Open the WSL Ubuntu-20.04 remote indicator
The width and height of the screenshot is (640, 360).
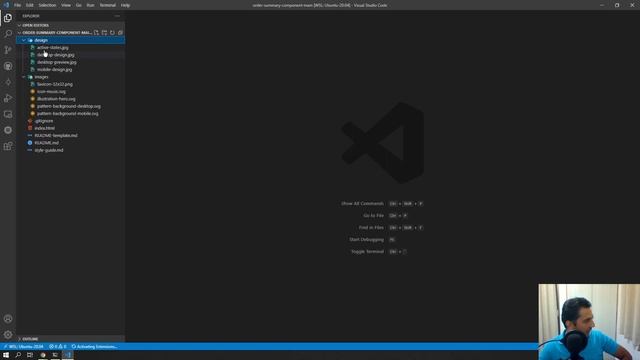click(24, 347)
